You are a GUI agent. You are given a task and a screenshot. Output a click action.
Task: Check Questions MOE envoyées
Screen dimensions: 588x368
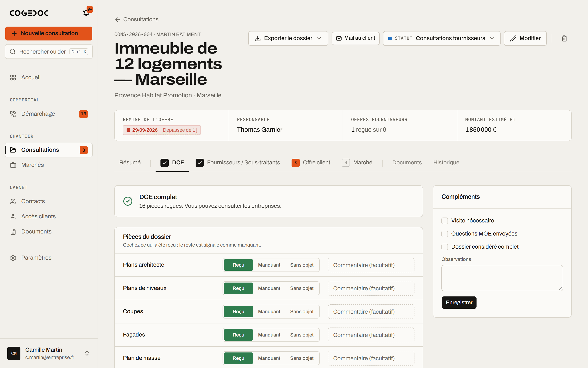(x=445, y=234)
